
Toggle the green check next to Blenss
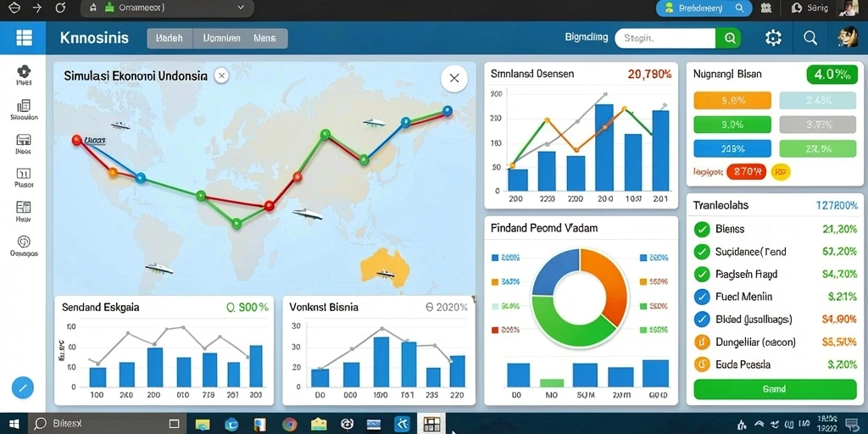[702, 229]
